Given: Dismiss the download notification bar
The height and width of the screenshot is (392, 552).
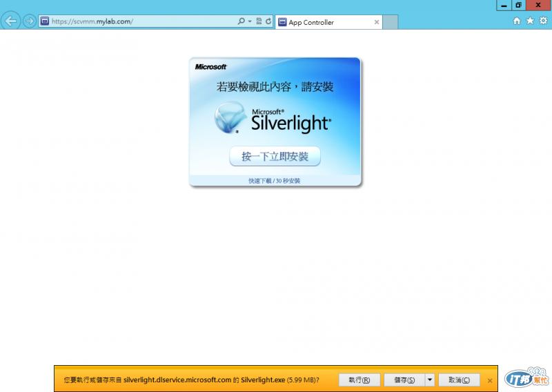Looking at the screenshot, I should 490,380.
